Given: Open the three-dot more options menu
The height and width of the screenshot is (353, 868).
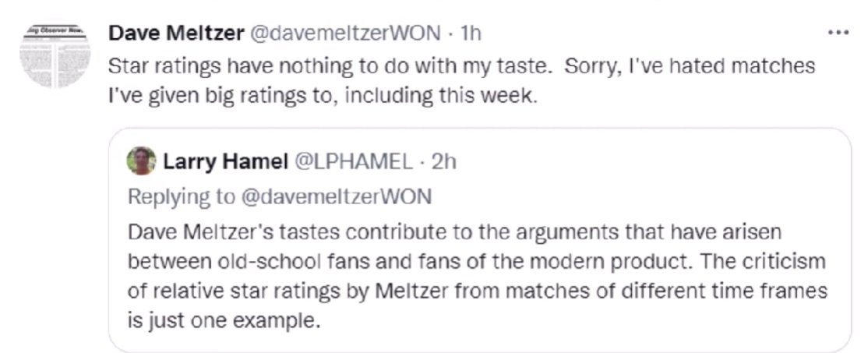Looking at the screenshot, I should [838, 34].
